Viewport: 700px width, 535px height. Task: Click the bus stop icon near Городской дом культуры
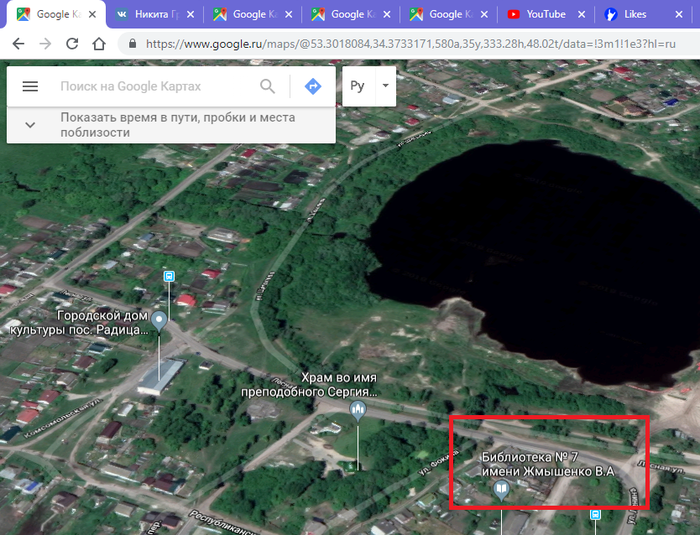coord(169,276)
